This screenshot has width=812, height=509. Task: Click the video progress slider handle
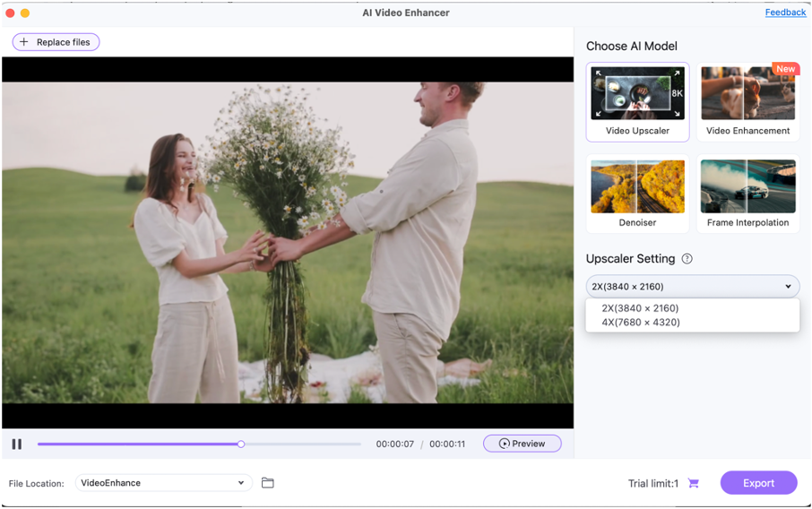coord(241,444)
